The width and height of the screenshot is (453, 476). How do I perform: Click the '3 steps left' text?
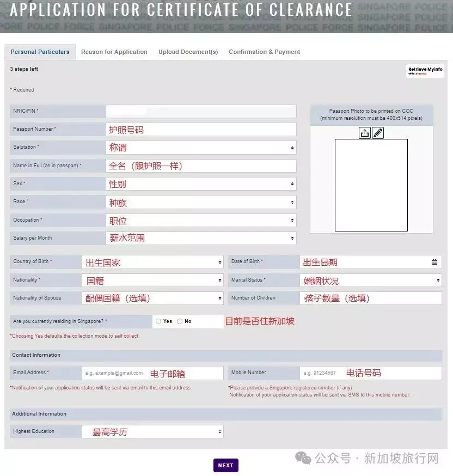pyautogui.click(x=24, y=69)
